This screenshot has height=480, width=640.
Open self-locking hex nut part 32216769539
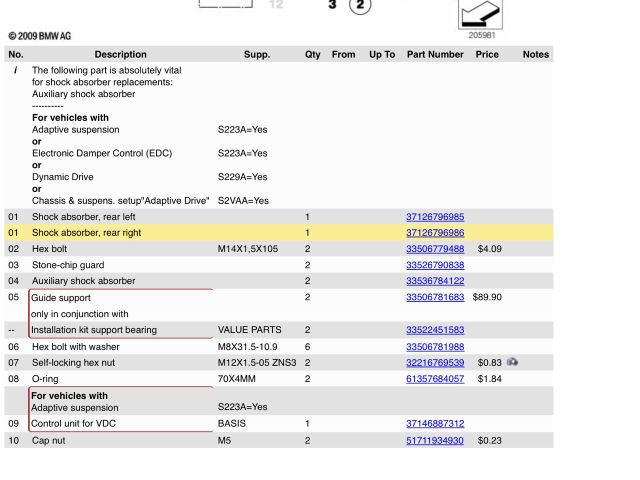434,363
